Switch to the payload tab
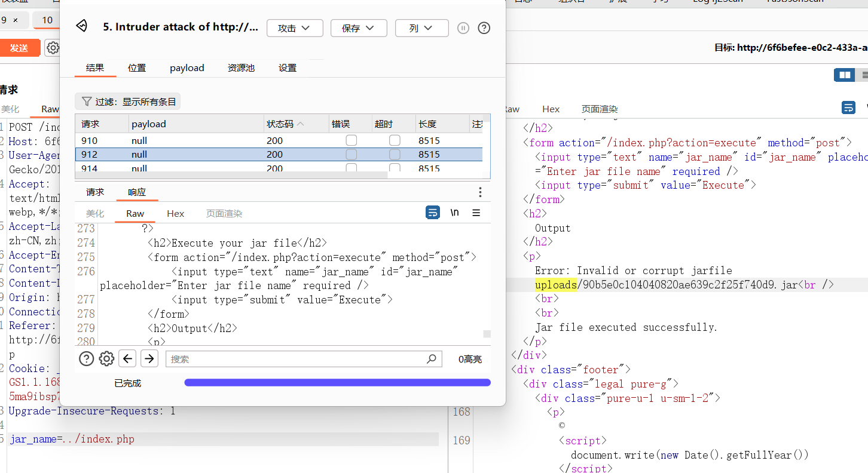The height and width of the screenshot is (473, 868). click(x=187, y=67)
